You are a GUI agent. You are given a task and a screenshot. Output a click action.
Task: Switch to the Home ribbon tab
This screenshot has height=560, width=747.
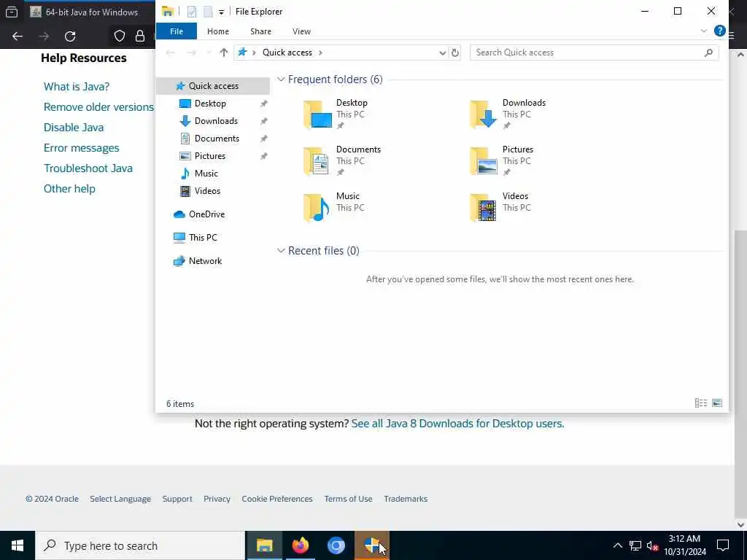[x=217, y=31]
